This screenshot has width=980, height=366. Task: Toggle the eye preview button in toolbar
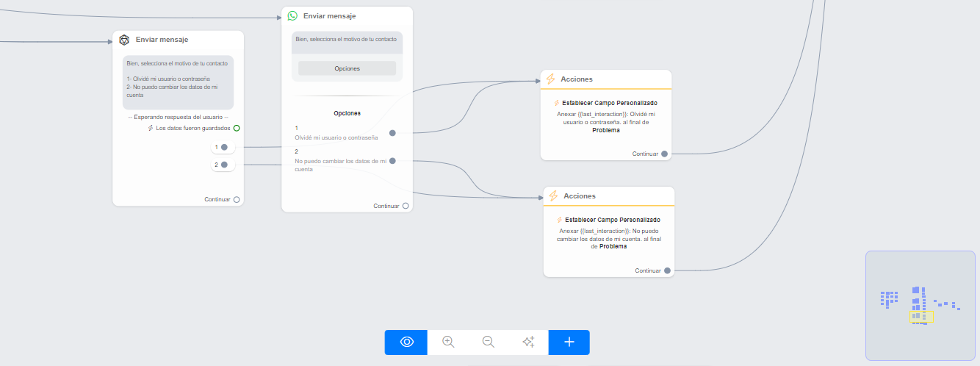tap(406, 342)
